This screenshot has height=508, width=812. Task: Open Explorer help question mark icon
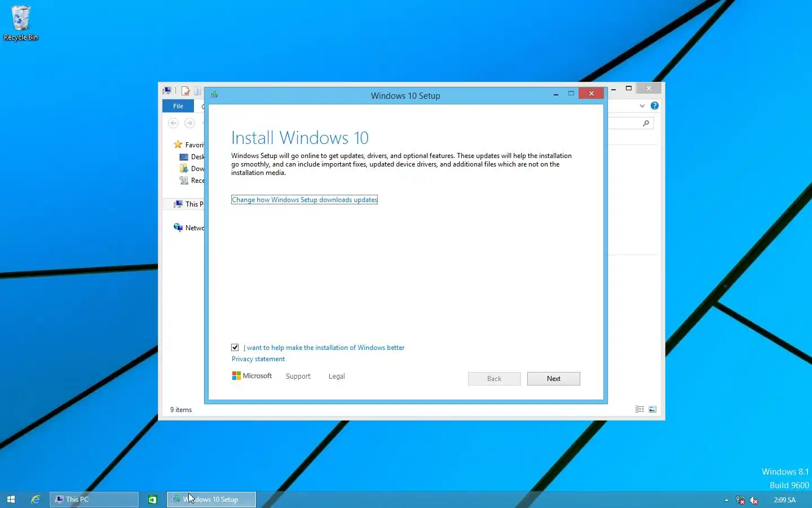point(654,106)
